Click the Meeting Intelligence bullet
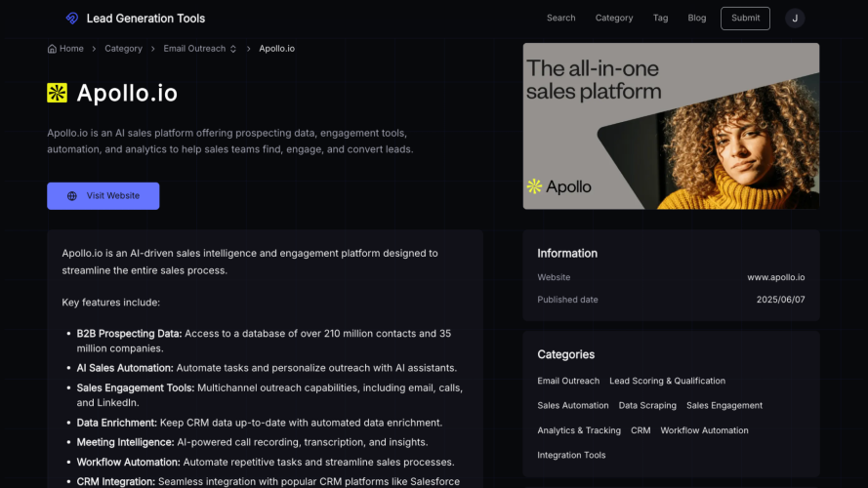The height and width of the screenshot is (488, 868). (x=252, y=443)
